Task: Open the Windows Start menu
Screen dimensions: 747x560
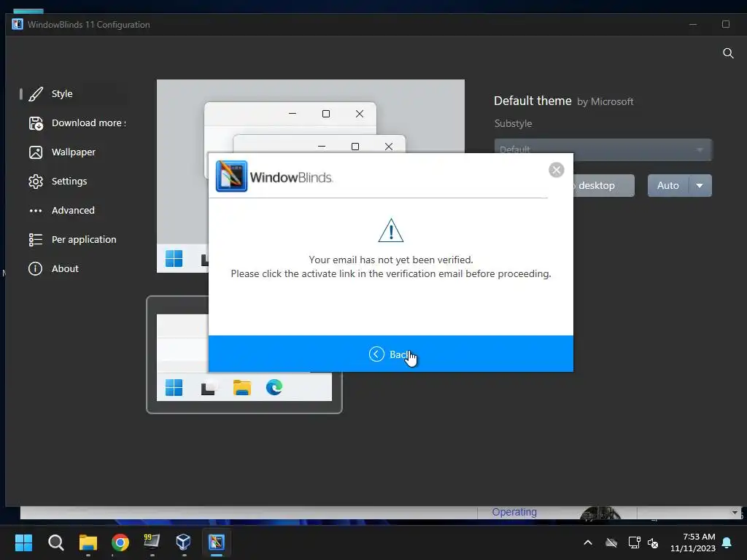Action: click(x=23, y=542)
